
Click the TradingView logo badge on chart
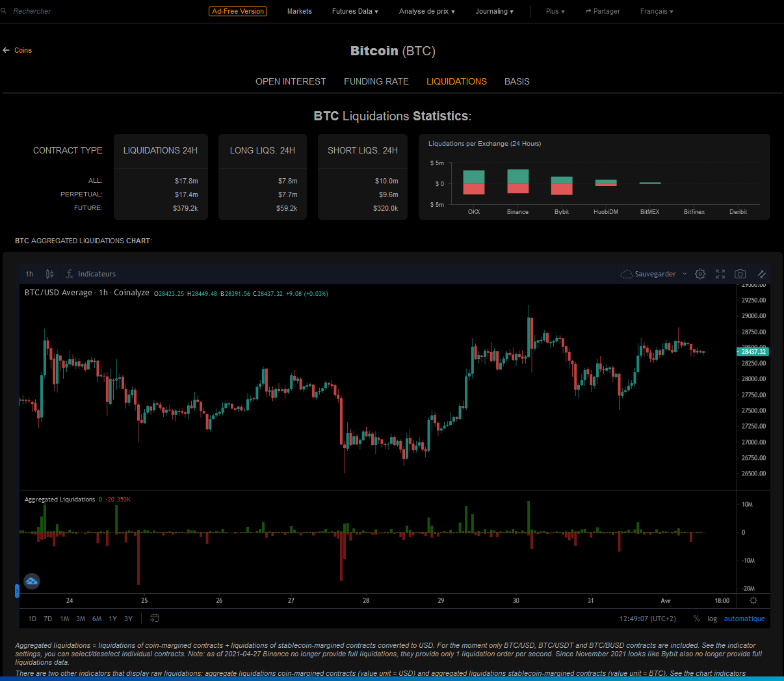click(x=32, y=581)
